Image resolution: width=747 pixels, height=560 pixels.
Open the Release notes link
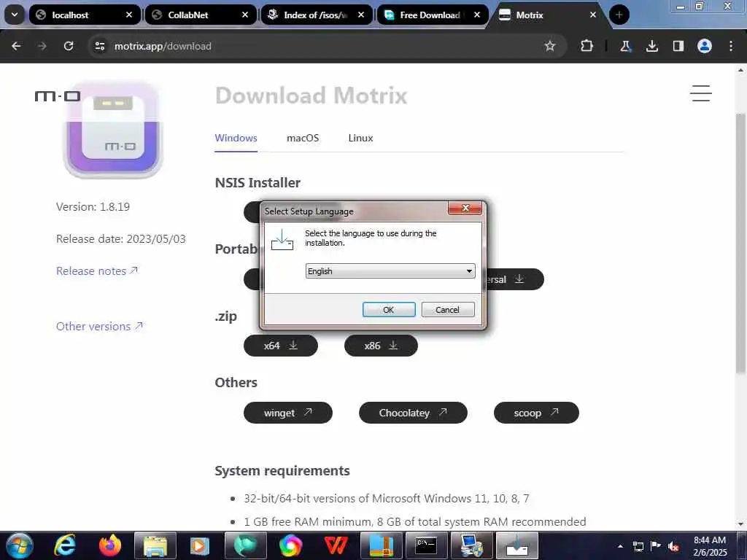pyautogui.click(x=97, y=271)
